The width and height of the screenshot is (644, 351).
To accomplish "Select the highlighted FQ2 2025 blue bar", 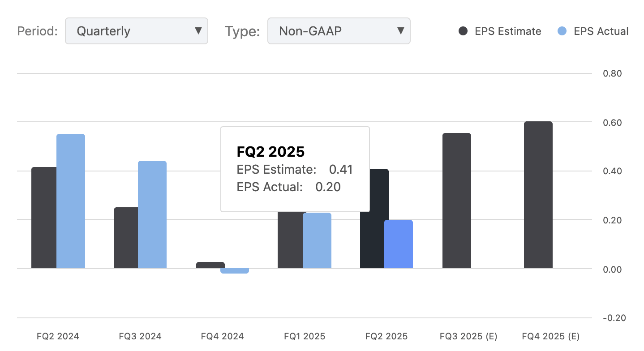I will click(398, 244).
